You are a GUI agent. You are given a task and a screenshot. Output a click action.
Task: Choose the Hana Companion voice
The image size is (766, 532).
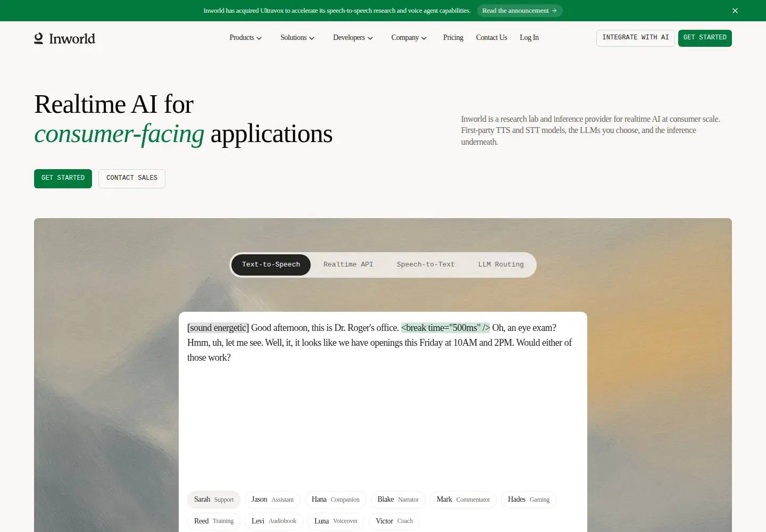tap(336, 500)
